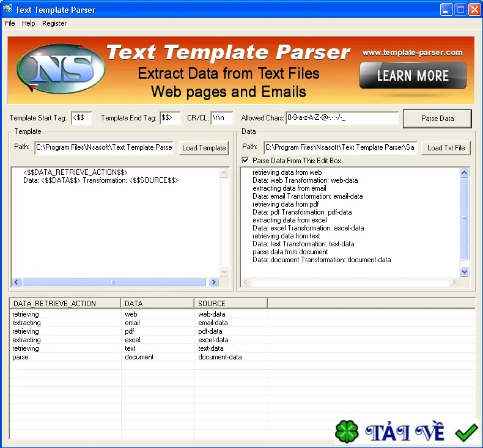483x448 pixels.
Task: Open the Help menu
Action: click(28, 23)
